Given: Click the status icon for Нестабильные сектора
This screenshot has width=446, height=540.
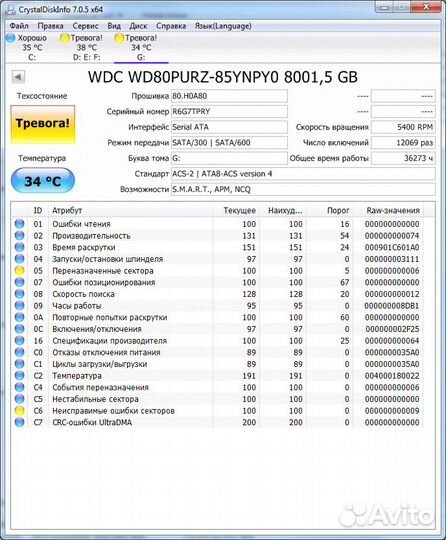Looking at the screenshot, I should [x=20, y=399].
